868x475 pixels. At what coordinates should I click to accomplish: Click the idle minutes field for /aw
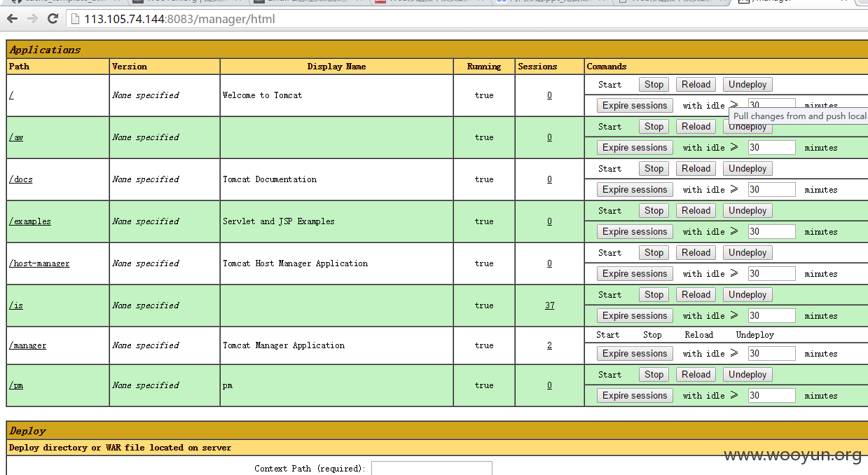[x=771, y=147]
